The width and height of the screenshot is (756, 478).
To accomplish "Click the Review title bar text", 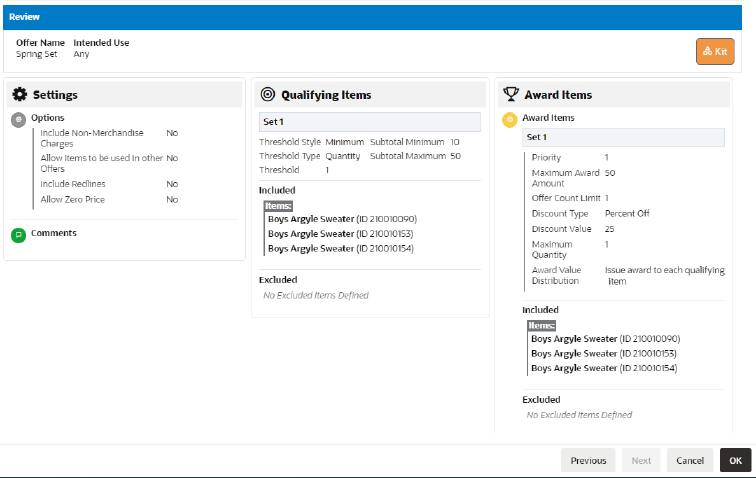I will [x=24, y=17].
